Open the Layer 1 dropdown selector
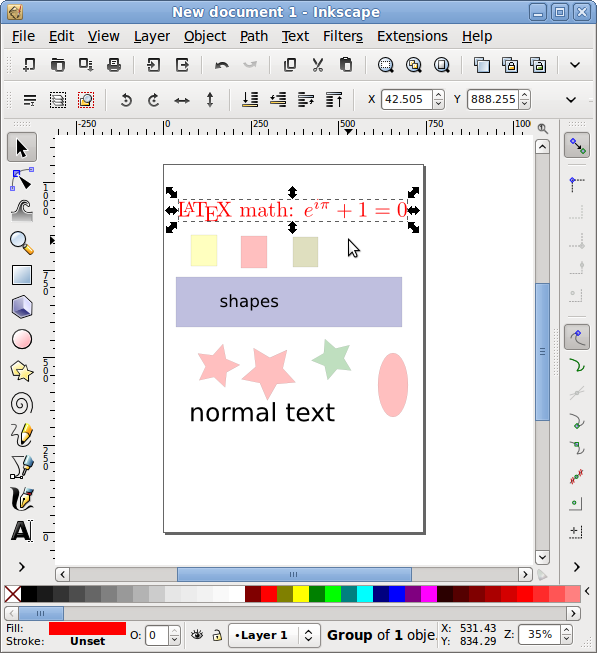Viewport: 597px width, 653px height. 274,636
